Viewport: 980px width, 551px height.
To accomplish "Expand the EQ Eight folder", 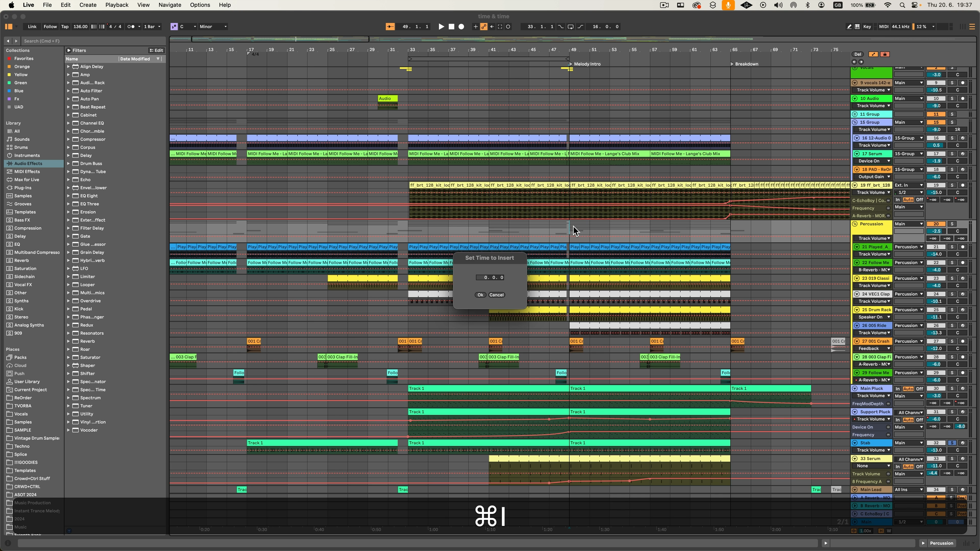I will click(x=68, y=196).
